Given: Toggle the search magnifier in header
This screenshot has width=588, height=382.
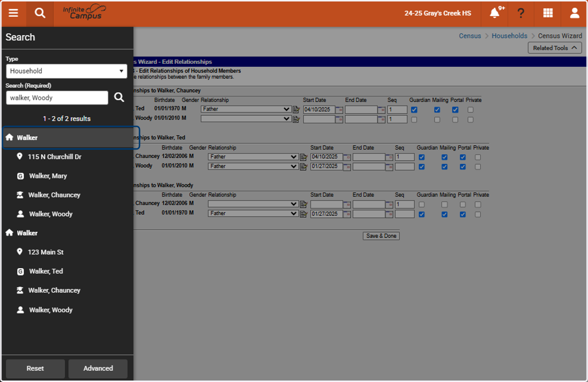Looking at the screenshot, I should pos(40,13).
